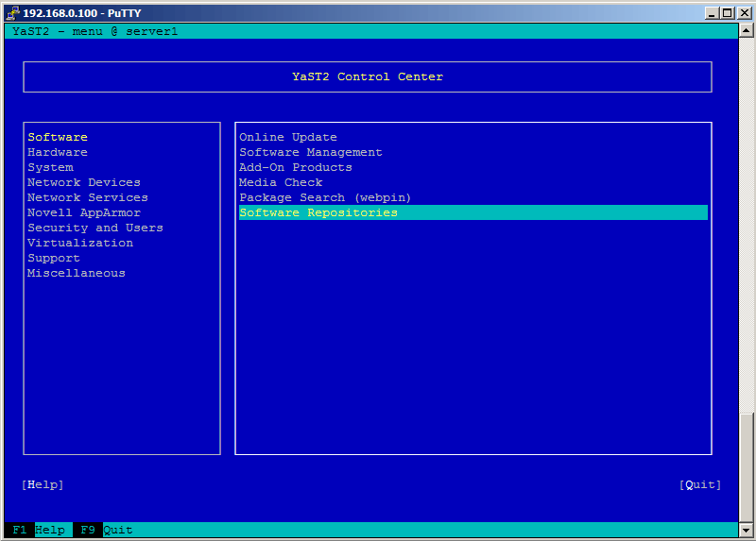This screenshot has width=756, height=541.
Task: Choose Security and Users category
Action: pyautogui.click(x=95, y=228)
